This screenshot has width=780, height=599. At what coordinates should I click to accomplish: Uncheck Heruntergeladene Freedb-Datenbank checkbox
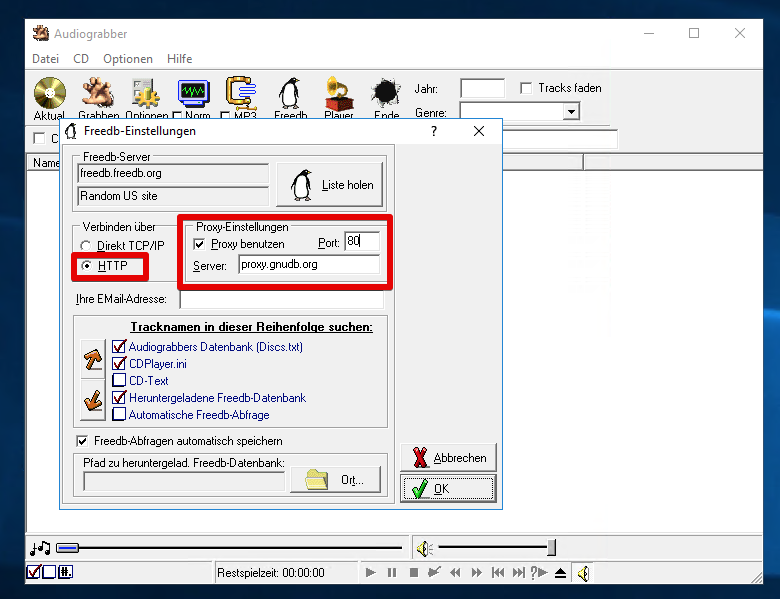tap(119, 397)
